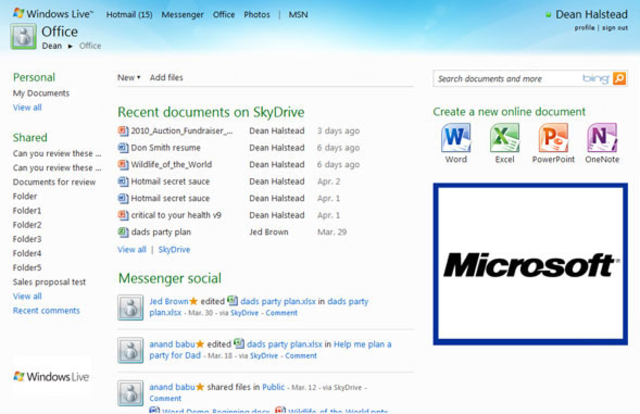Click star icon next to Jed Brown

(193, 301)
